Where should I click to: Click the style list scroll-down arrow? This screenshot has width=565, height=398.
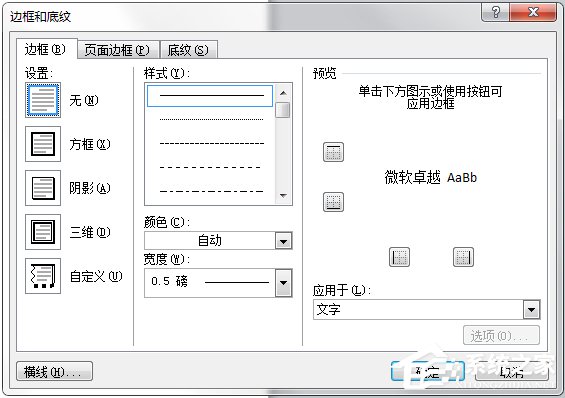(283, 196)
